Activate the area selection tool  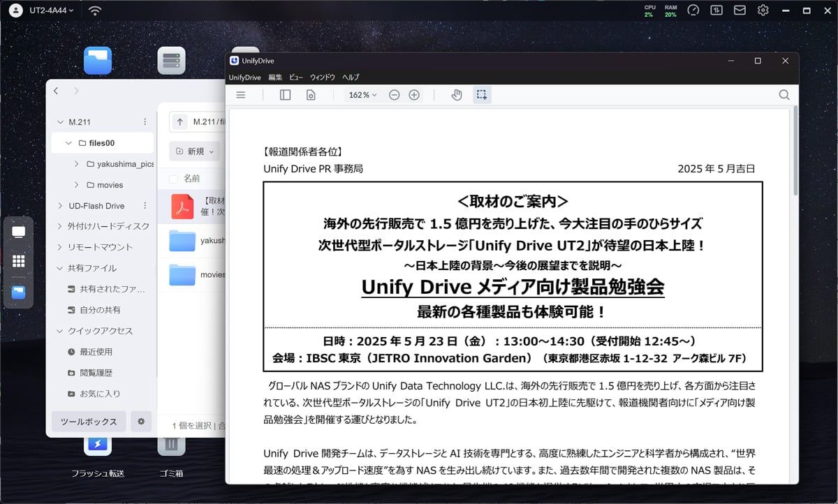click(x=482, y=95)
